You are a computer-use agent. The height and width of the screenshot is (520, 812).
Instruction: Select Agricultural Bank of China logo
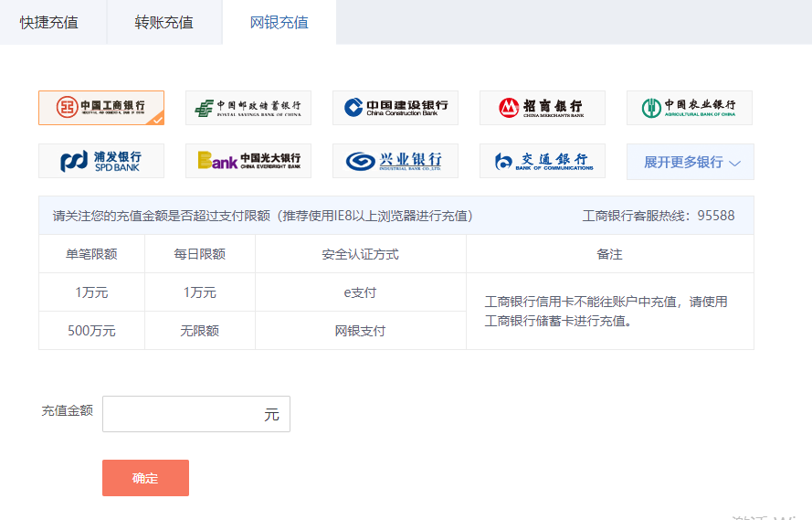pos(689,108)
